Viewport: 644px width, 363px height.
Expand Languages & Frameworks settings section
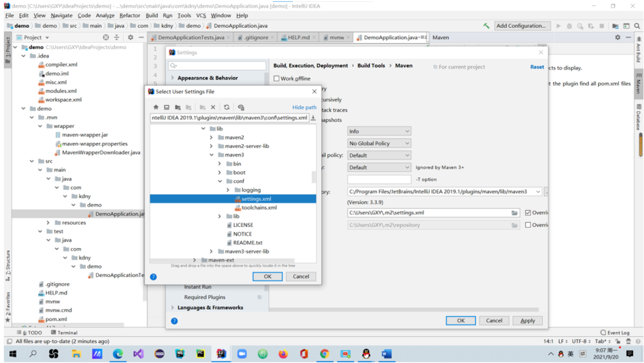172,307
